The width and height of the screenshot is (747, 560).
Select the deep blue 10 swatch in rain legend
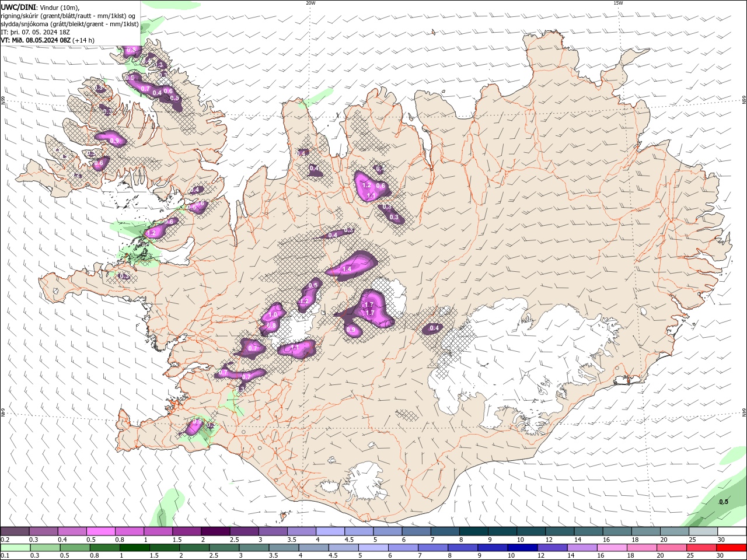[x=522, y=548]
